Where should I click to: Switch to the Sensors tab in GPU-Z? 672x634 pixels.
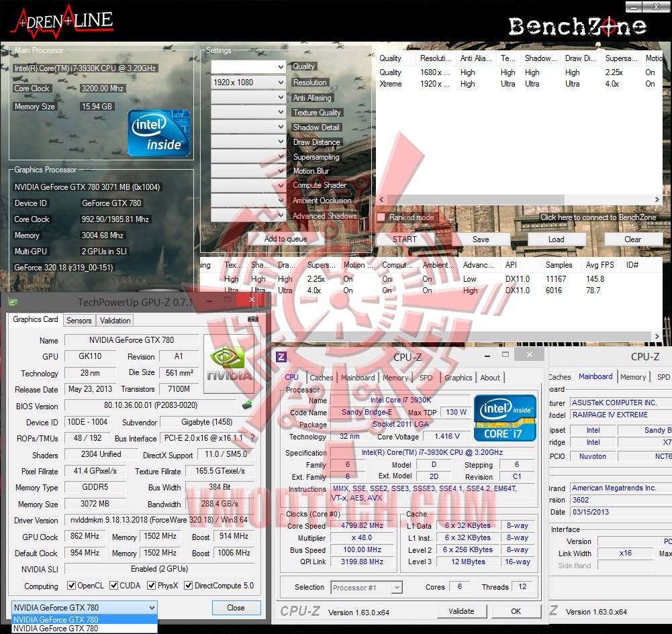[79, 321]
